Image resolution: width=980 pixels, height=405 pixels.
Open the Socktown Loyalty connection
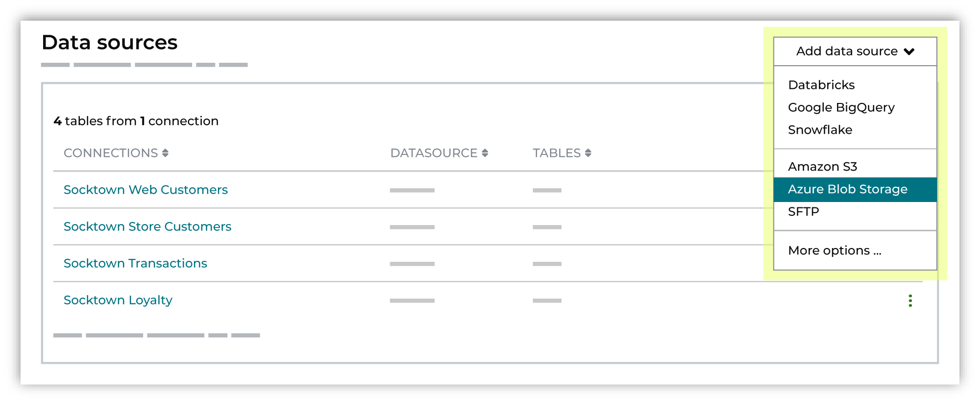pyautogui.click(x=118, y=300)
